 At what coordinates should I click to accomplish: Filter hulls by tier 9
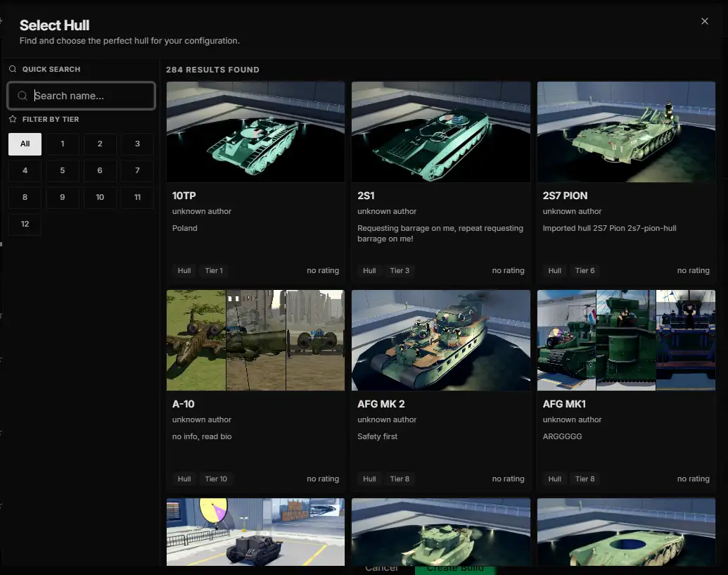pos(62,197)
